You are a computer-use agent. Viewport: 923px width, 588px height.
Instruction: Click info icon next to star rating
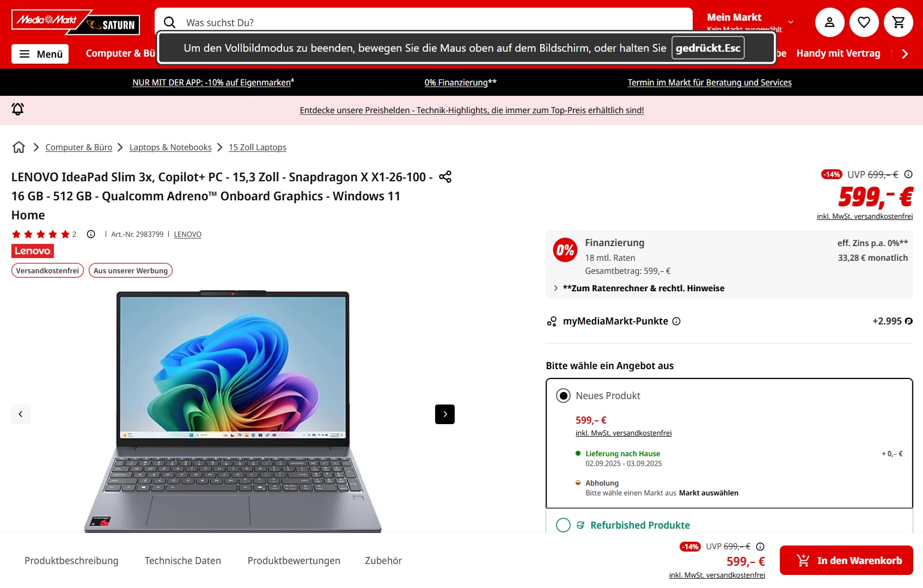click(x=91, y=234)
